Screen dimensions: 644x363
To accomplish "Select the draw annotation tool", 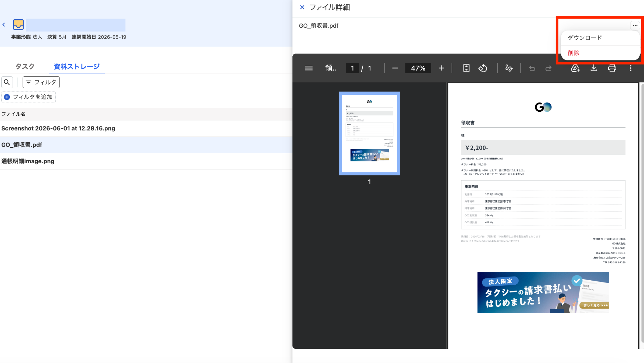I will tap(508, 68).
